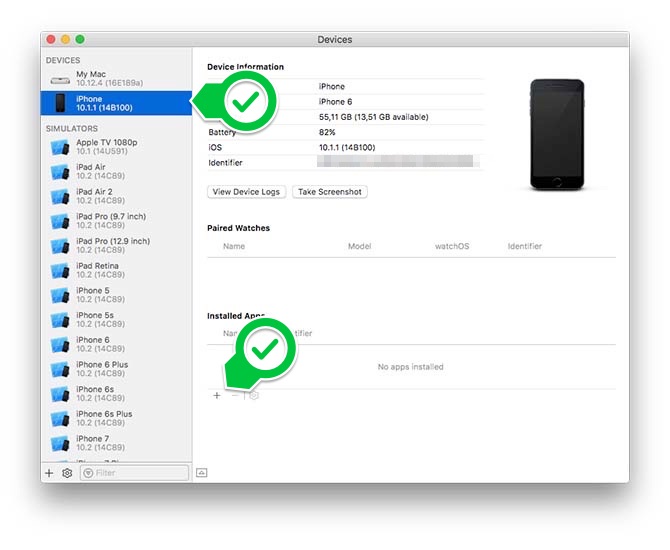Click the iPad Retina simulator icon
Image resolution: width=670 pixels, height=550 pixels.
click(x=60, y=271)
